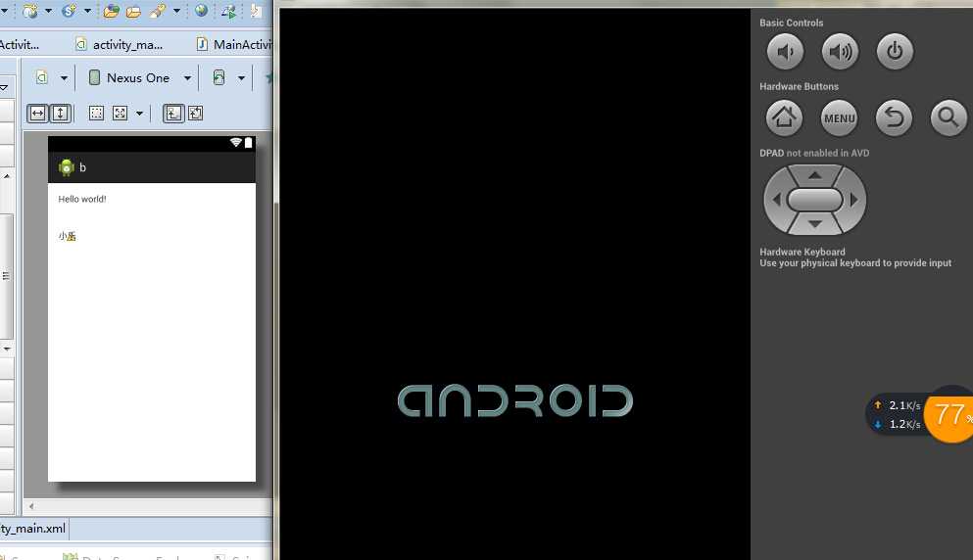Image resolution: width=973 pixels, height=560 pixels.
Task: Click the zoom to fit icon
Action: click(x=121, y=113)
